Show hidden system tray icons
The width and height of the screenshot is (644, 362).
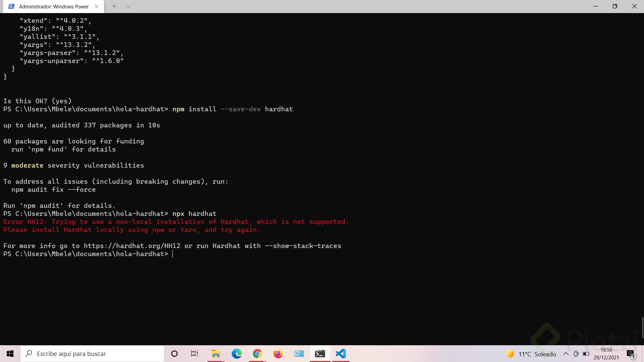[x=566, y=354]
